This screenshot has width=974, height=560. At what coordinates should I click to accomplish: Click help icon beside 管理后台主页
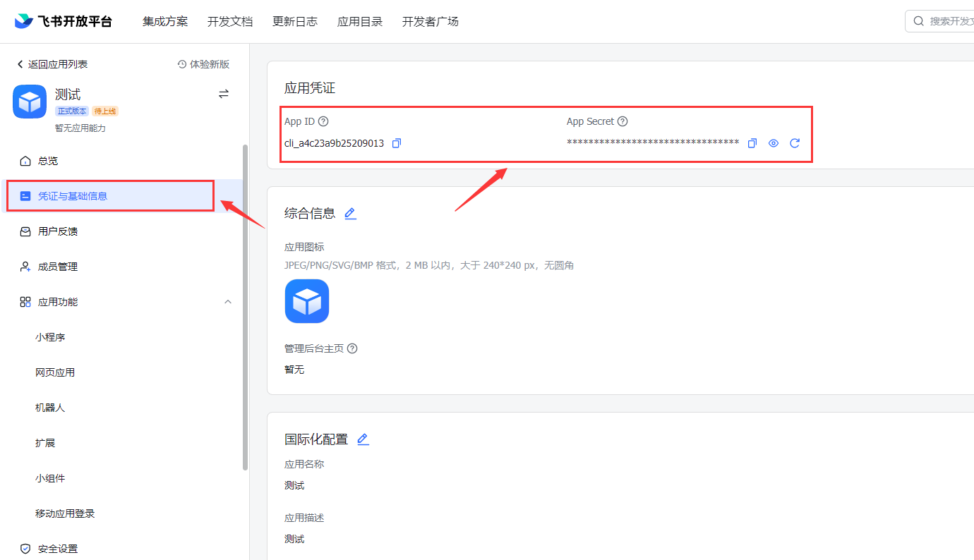[352, 348]
